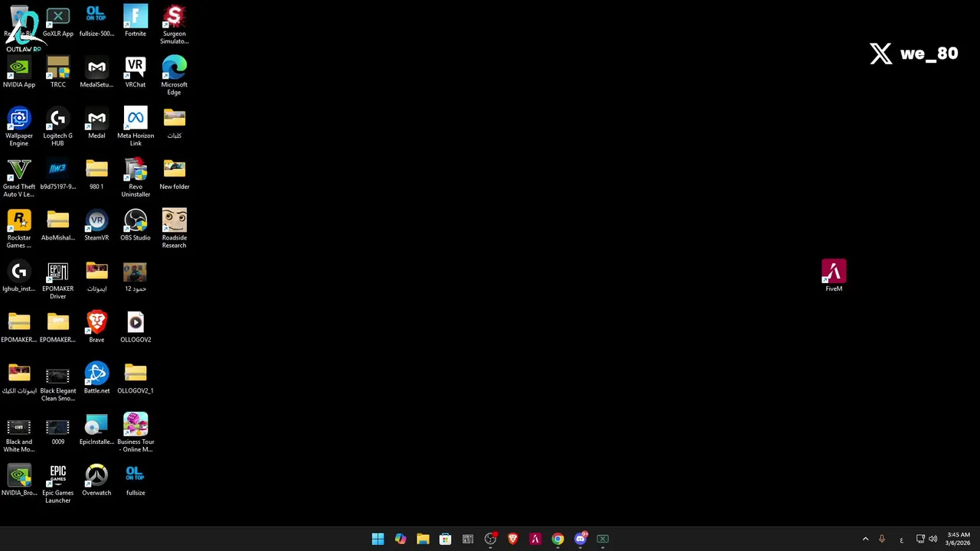The width and height of the screenshot is (980, 551).
Task: Select the Medal desktop shortcut
Action: tap(96, 123)
